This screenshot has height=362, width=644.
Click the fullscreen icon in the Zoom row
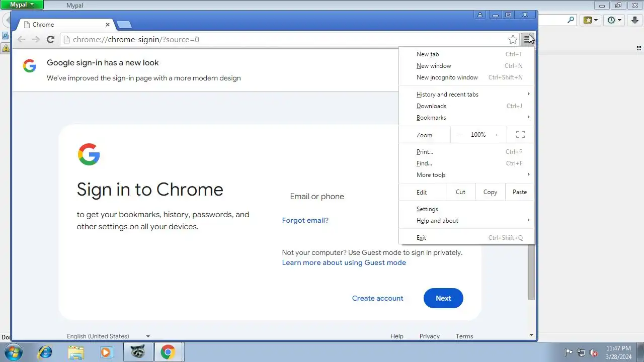coord(521,134)
